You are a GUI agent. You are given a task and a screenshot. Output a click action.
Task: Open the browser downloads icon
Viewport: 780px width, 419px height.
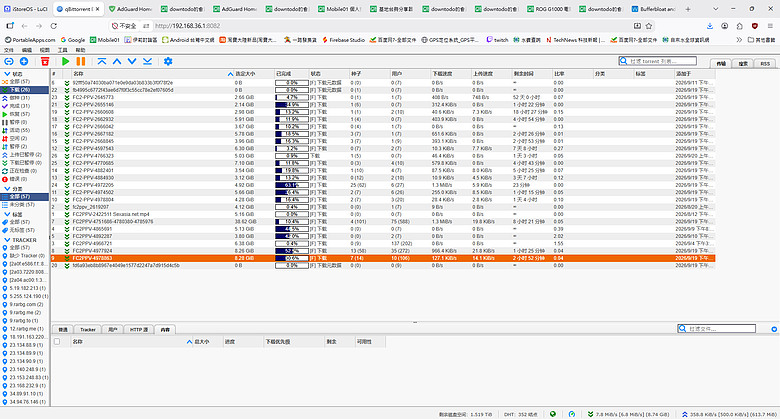point(710,26)
